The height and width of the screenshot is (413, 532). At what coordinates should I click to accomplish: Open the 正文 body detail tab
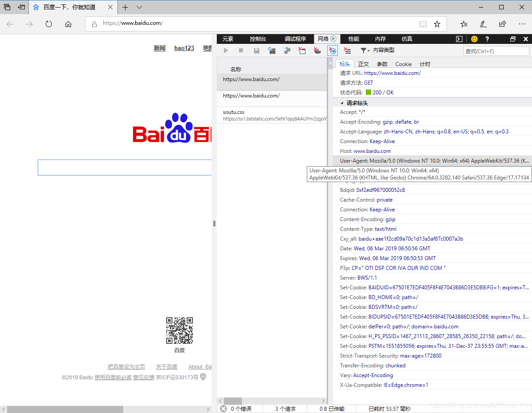[x=364, y=64]
